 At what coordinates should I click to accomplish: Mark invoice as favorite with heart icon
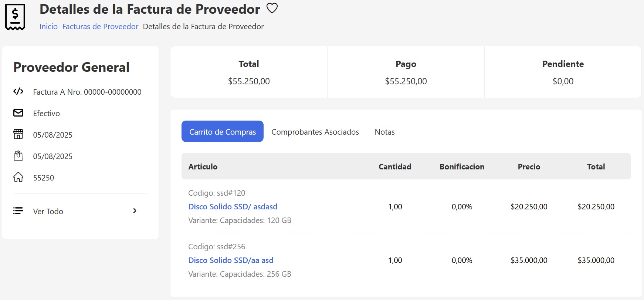point(272,8)
